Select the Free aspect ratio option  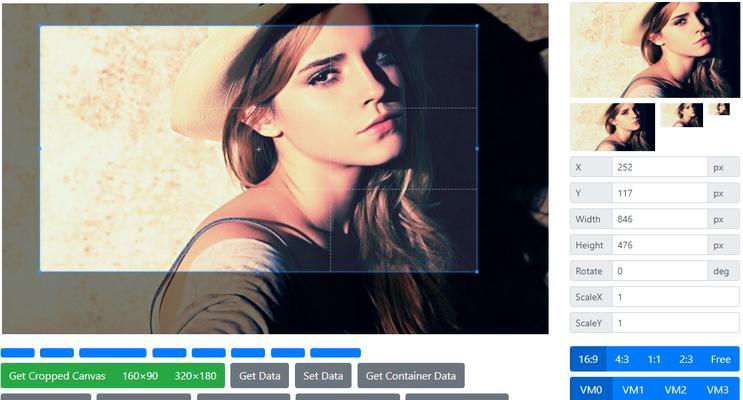(720, 359)
